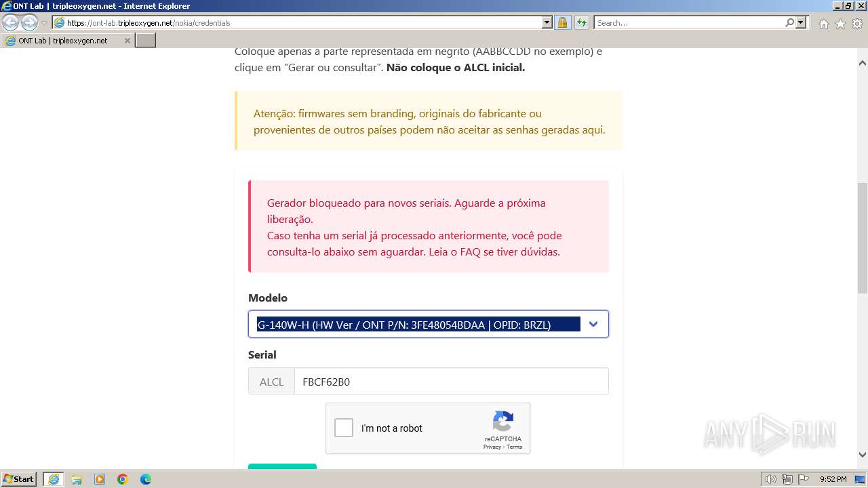Click the browser Back arrow button

pyautogui.click(x=11, y=22)
